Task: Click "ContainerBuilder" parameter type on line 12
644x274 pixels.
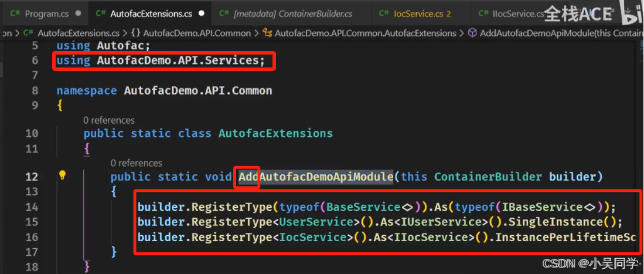Action: pyautogui.click(x=488, y=177)
